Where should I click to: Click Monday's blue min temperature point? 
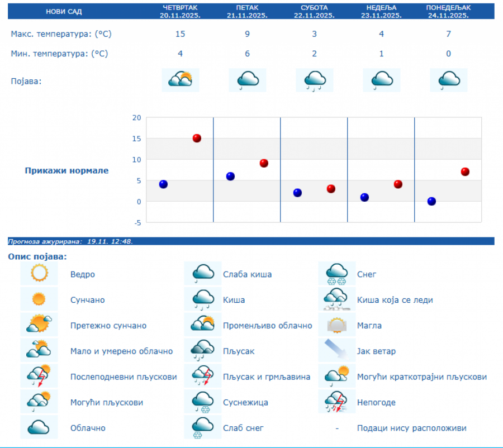coord(431,201)
